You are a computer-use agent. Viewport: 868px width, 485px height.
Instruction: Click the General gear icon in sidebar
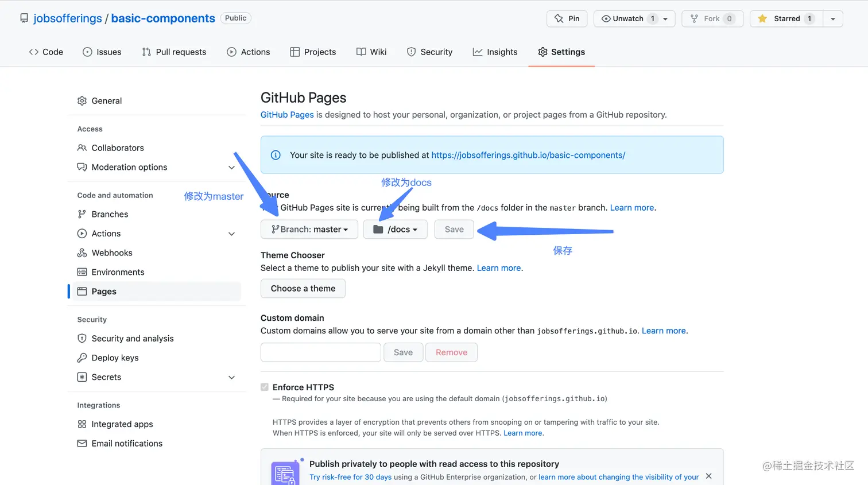tap(82, 100)
